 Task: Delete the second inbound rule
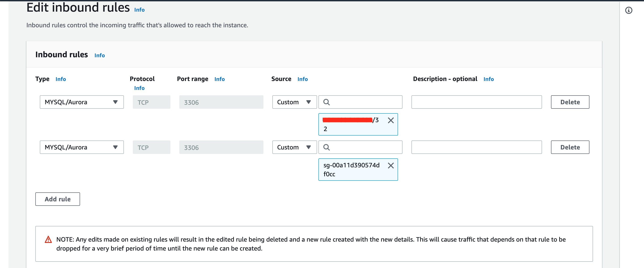(x=570, y=147)
